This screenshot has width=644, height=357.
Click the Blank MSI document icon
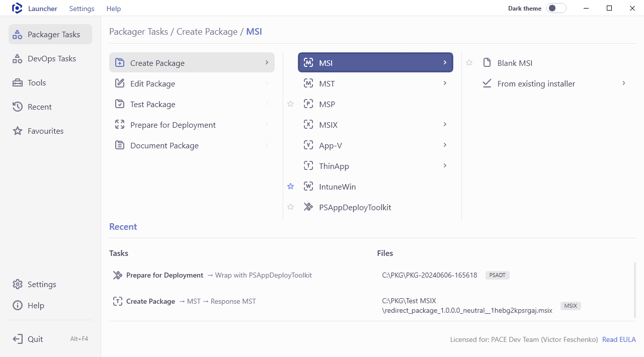487,63
